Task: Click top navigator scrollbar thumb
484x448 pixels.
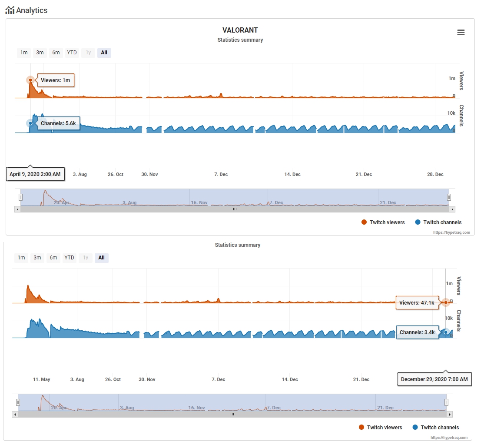Action: [x=235, y=209]
